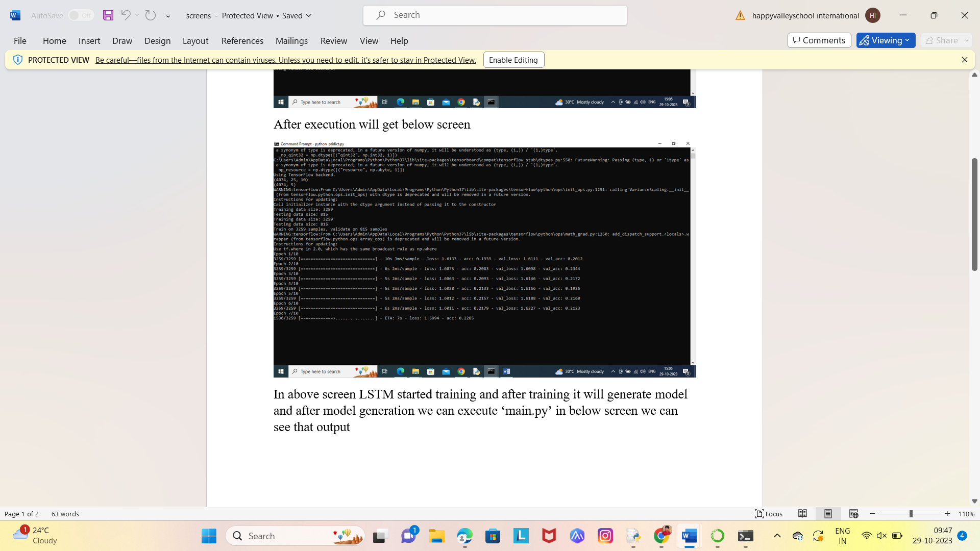Click the zoom slider handle

911,514
